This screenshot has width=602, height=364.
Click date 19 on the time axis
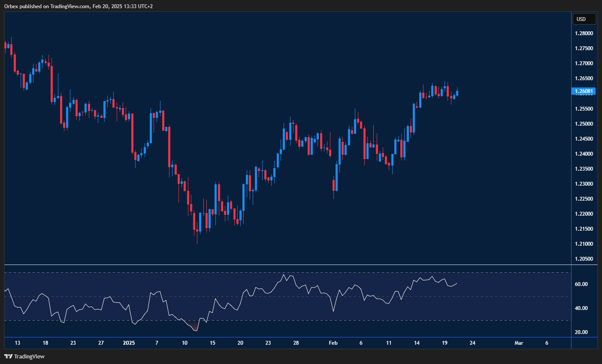(445, 343)
